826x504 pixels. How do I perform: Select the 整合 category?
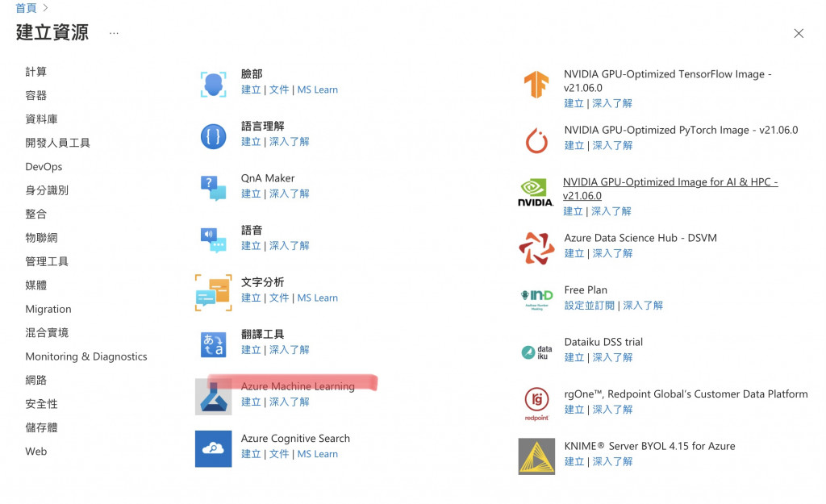point(35,214)
